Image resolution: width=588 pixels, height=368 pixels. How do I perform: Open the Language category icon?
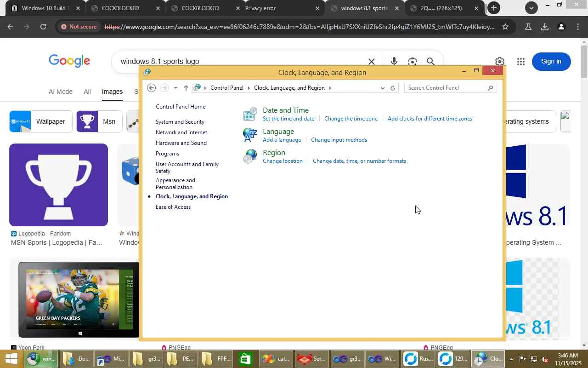click(x=250, y=135)
